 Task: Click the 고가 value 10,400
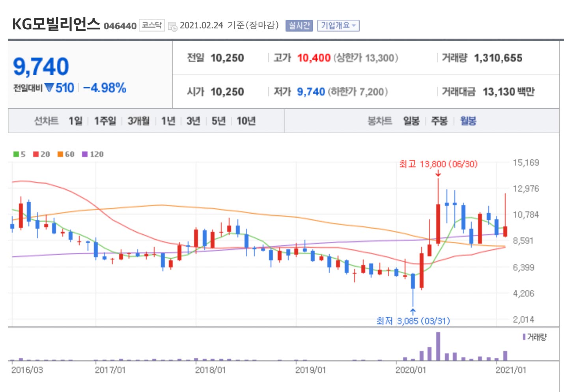(314, 58)
